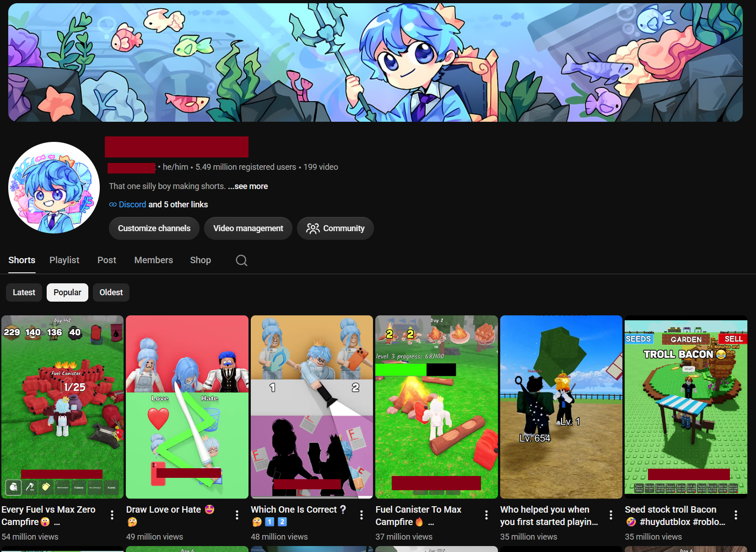Open Video management

click(248, 228)
